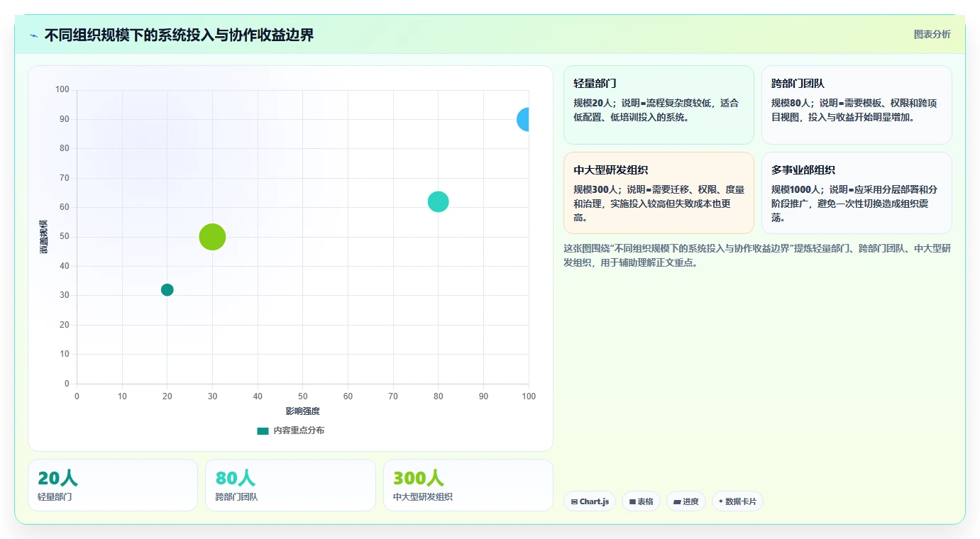The width and height of the screenshot is (980, 539).
Task: Click the Chart.js tag
Action: tap(590, 501)
